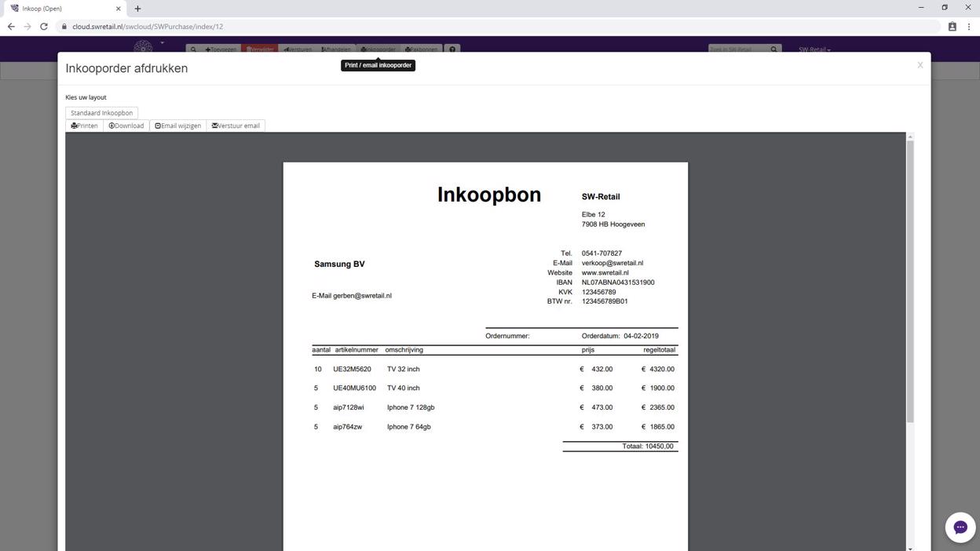Open a new browser tab
The height and width of the screenshot is (551, 980).
click(137, 9)
